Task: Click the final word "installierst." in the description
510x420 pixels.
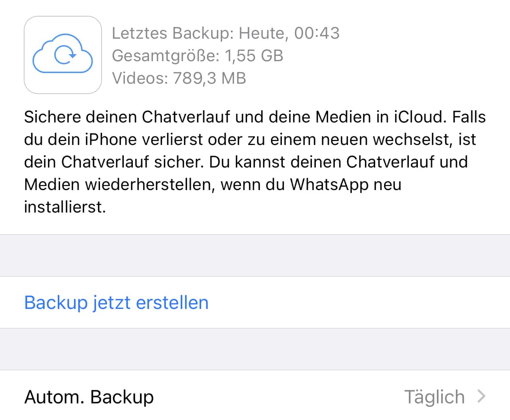Action: [65, 207]
